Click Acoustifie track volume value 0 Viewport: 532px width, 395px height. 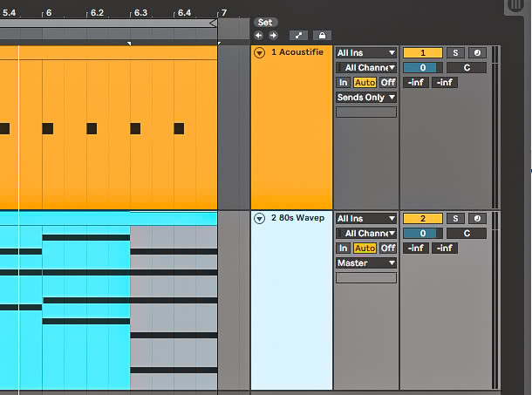point(423,68)
